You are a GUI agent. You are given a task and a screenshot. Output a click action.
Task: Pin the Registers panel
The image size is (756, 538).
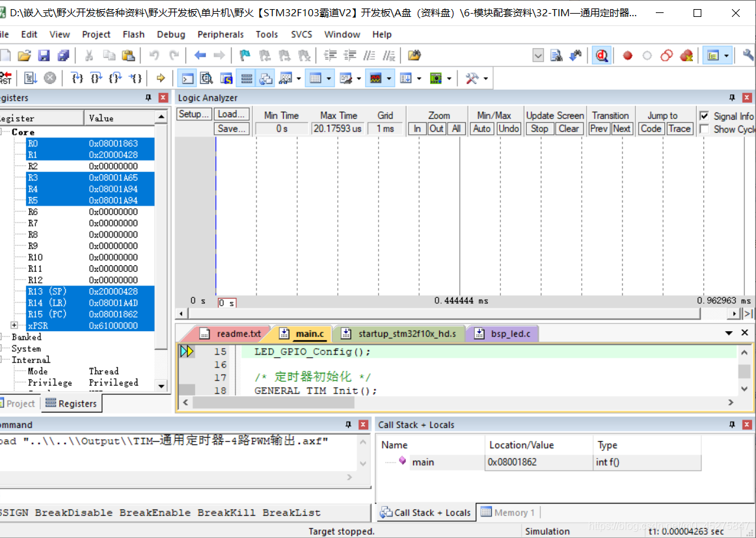148,98
